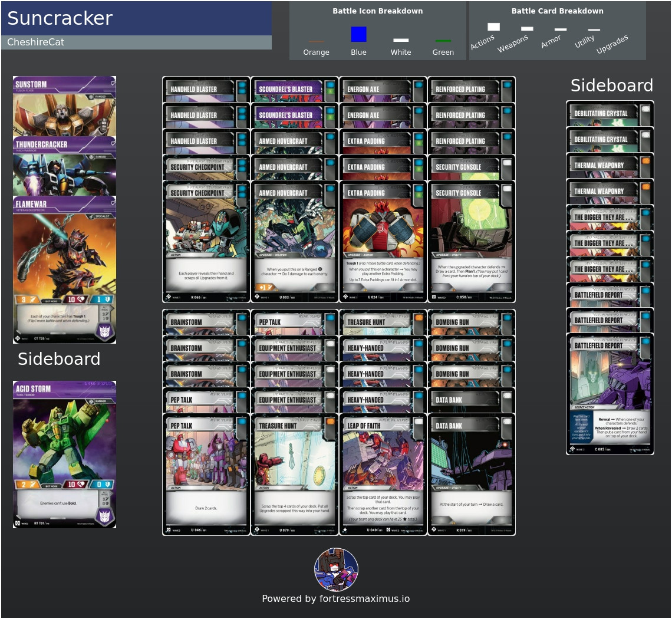
Task: Click the blue battle icon on the full Armed Hovercraft card
Action: (x=330, y=189)
